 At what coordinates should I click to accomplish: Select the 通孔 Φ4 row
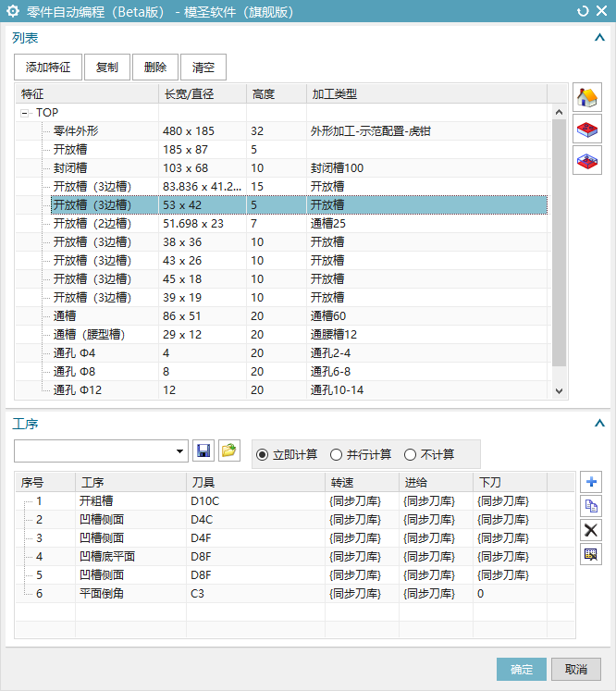click(x=283, y=353)
